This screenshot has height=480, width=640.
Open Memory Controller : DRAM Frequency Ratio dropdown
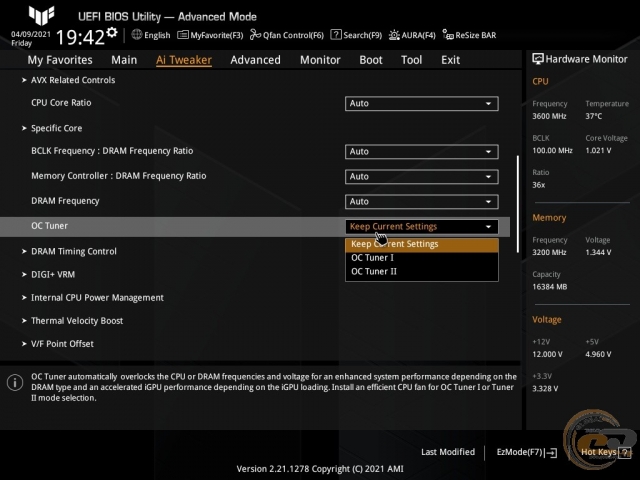click(x=422, y=176)
